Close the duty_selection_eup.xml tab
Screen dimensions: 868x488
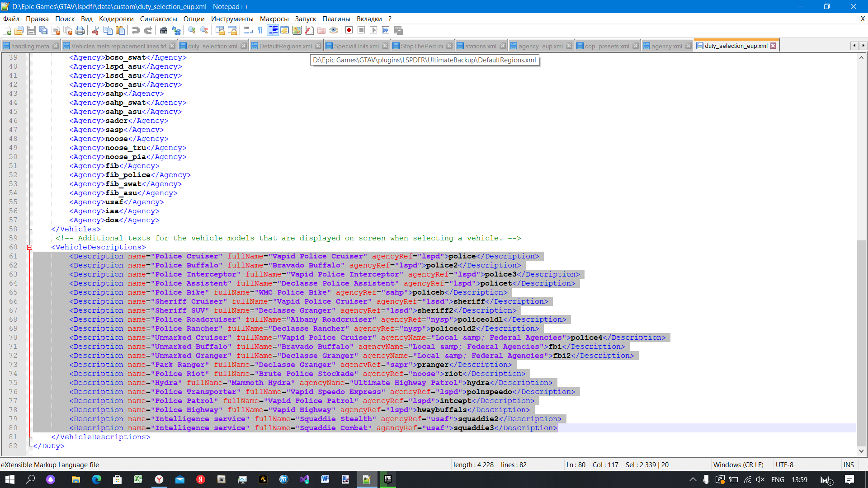[773, 46]
